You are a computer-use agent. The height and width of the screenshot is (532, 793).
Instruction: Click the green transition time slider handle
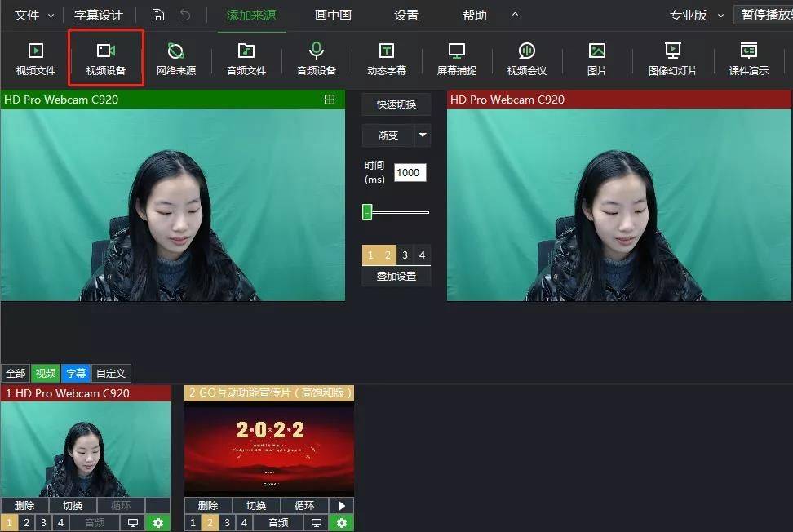point(367,213)
